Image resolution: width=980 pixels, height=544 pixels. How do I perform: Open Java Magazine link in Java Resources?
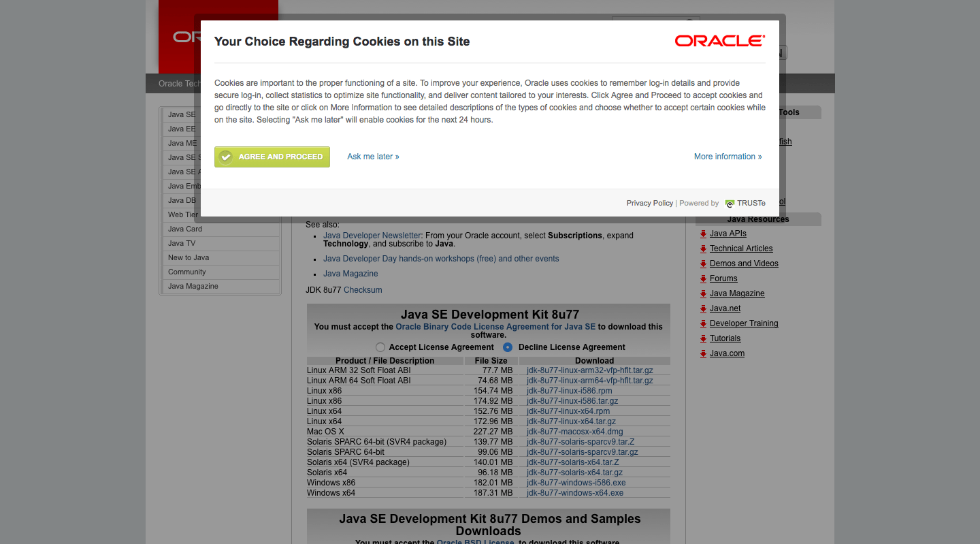737,293
